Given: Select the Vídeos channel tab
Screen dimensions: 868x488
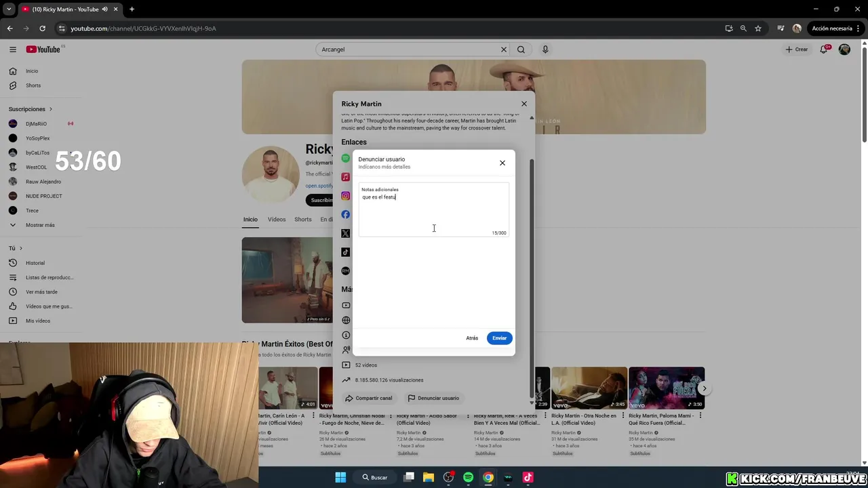Looking at the screenshot, I should coord(277,220).
